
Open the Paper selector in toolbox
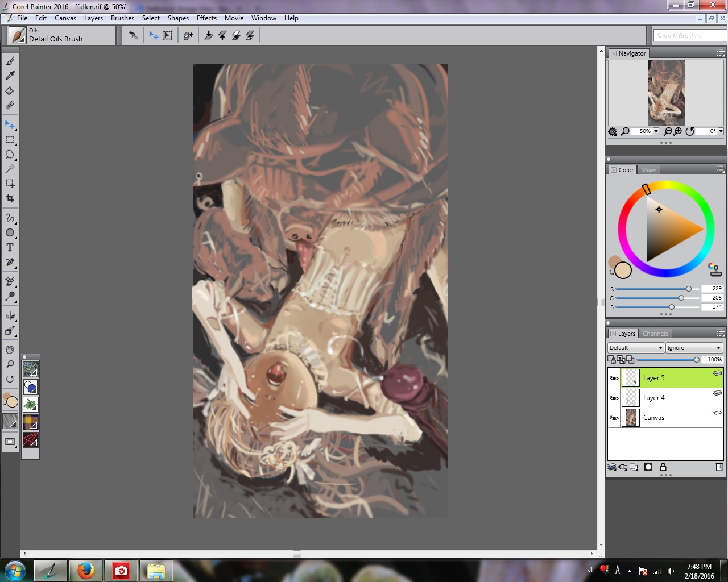pyautogui.click(x=10, y=421)
